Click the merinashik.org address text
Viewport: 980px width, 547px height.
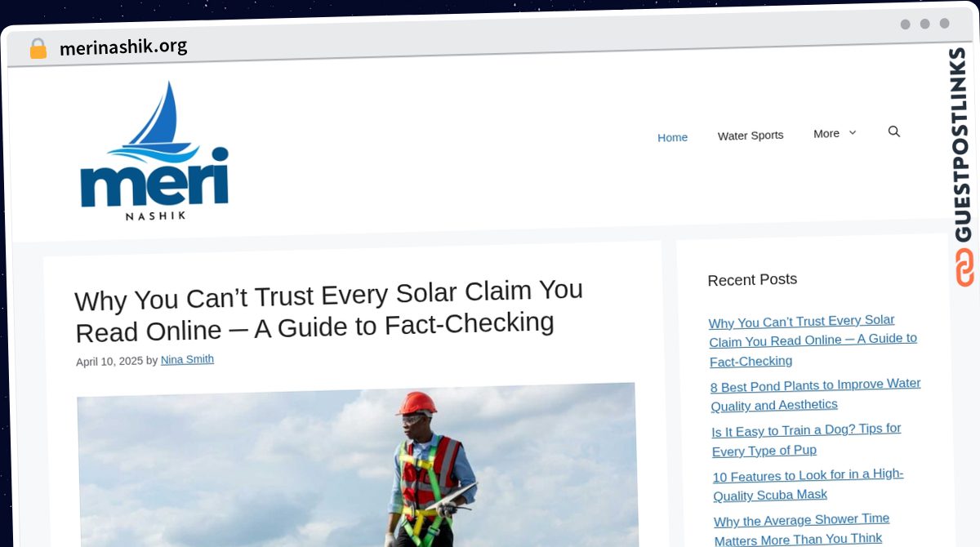pyautogui.click(x=123, y=47)
